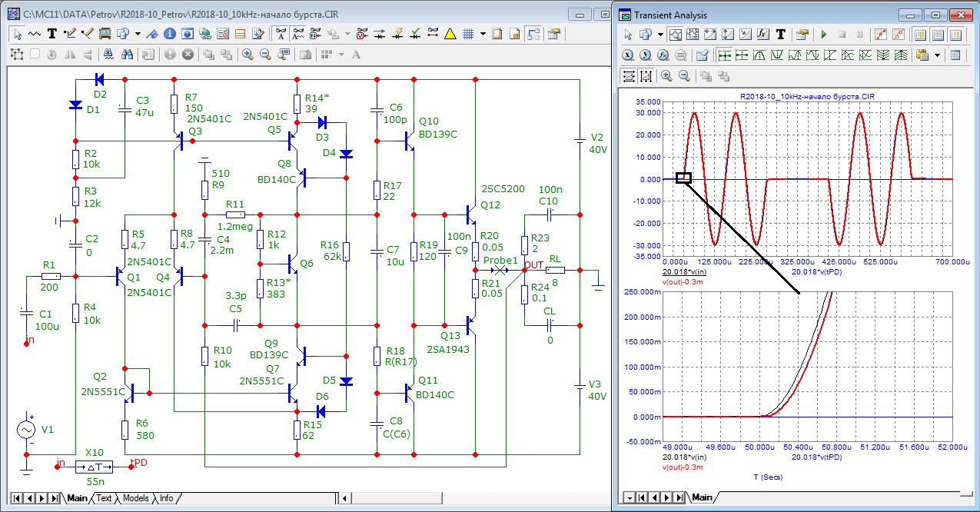Open the Main tab in schematic window
980x512 pixels.
[77, 498]
